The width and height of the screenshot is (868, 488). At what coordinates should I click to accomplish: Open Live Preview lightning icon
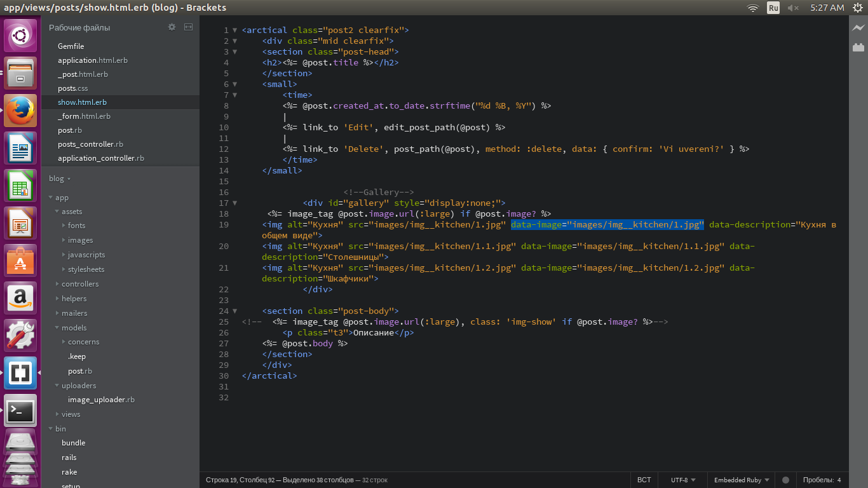[x=858, y=28]
